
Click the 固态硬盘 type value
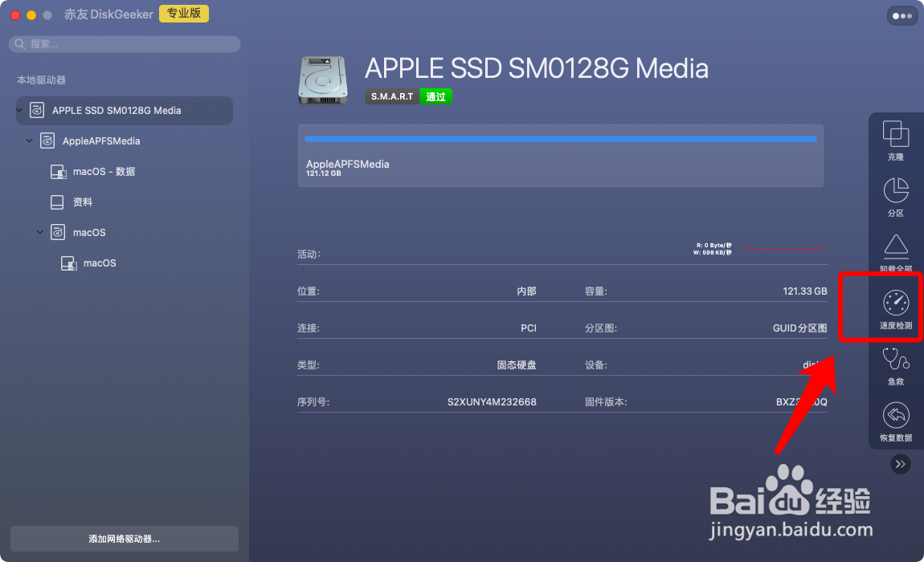516,365
